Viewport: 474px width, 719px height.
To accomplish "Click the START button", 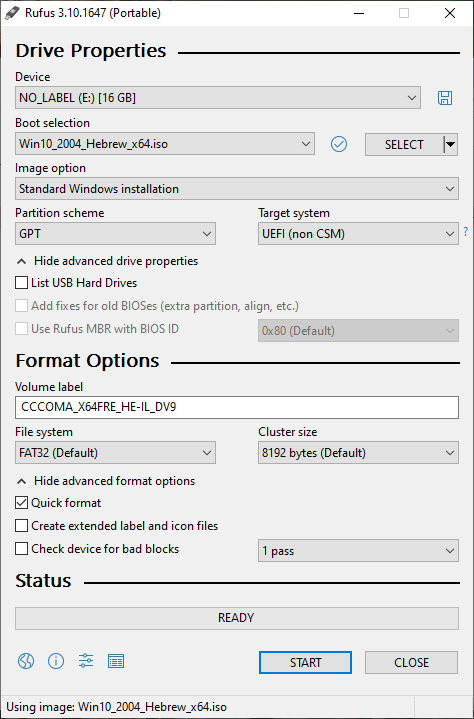I will coord(305,663).
